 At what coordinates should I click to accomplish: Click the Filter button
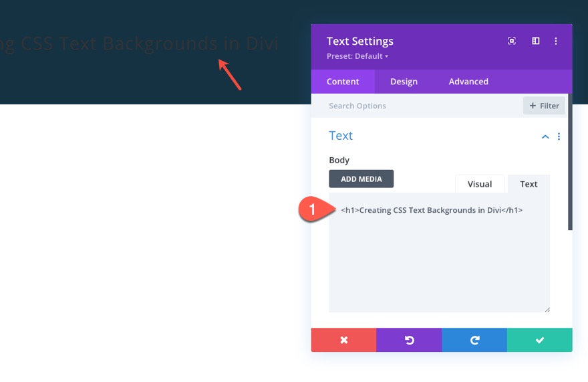[544, 106]
